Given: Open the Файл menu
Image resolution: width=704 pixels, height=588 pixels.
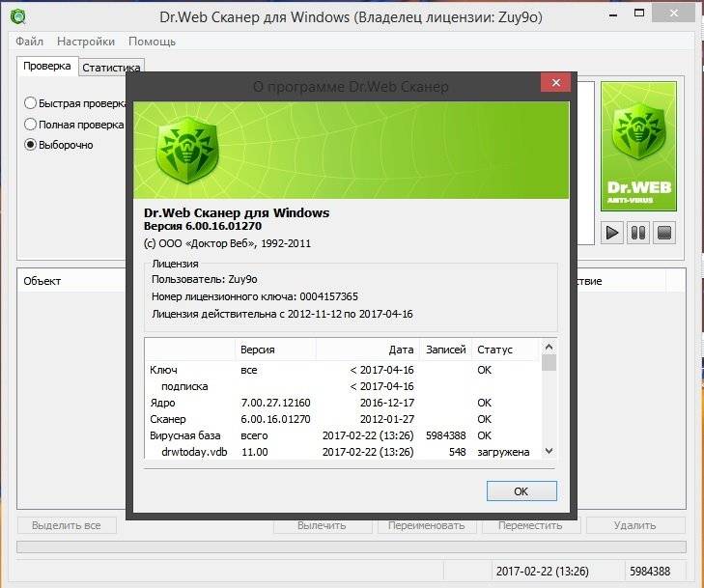Looking at the screenshot, I should click(30, 42).
